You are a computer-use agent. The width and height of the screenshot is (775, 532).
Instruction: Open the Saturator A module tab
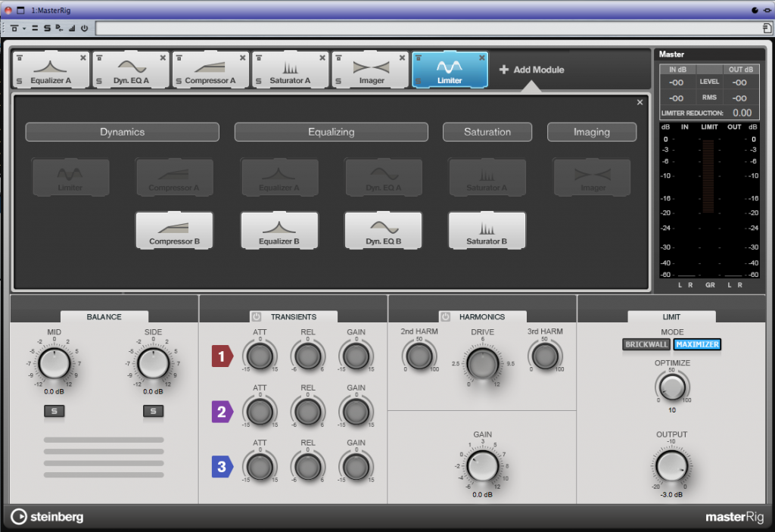(290, 70)
